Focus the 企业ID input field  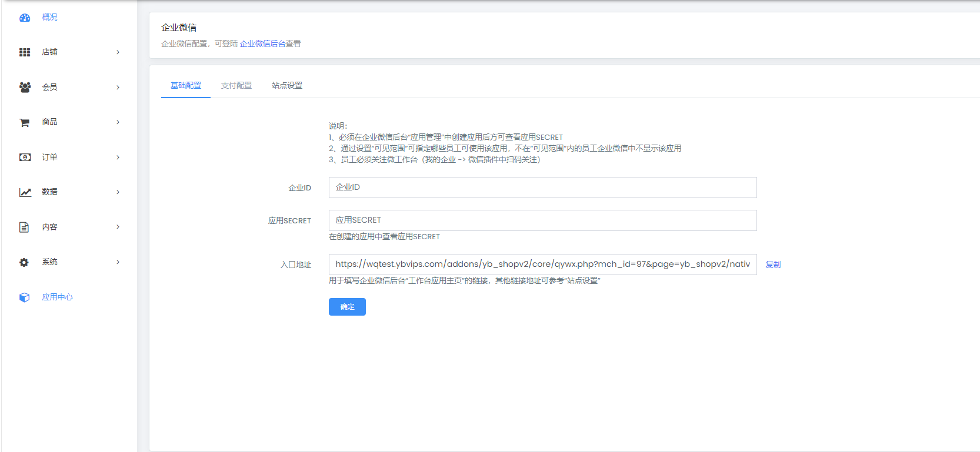click(542, 188)
